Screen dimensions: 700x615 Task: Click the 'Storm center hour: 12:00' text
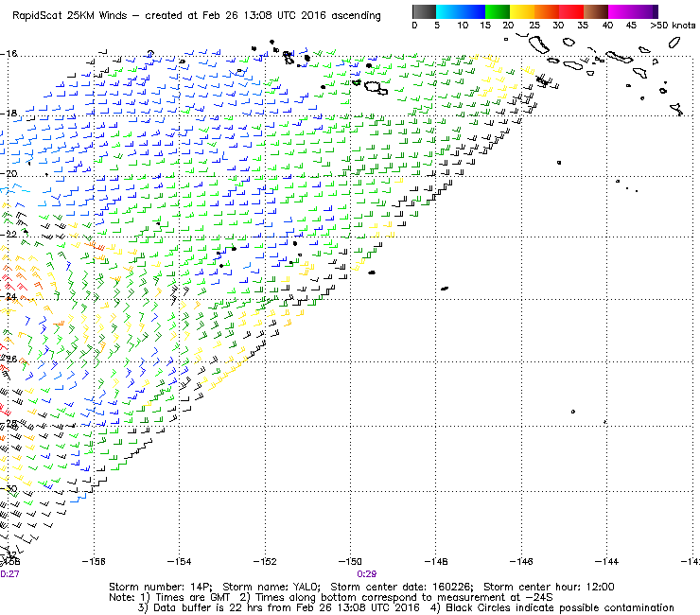coord(549,587)
